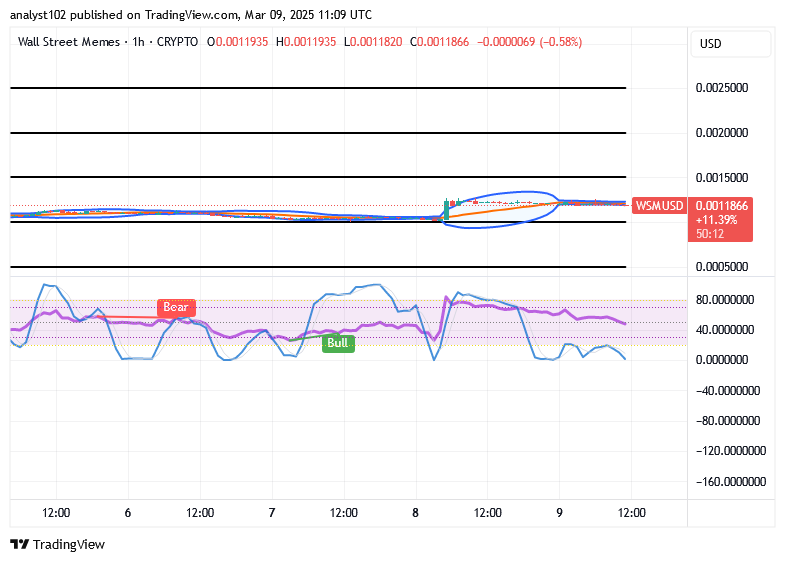Screen dimensions: 785x562
Task: Click the 80.0000000 oscillator axis label
Action: (x=725, y=300)
